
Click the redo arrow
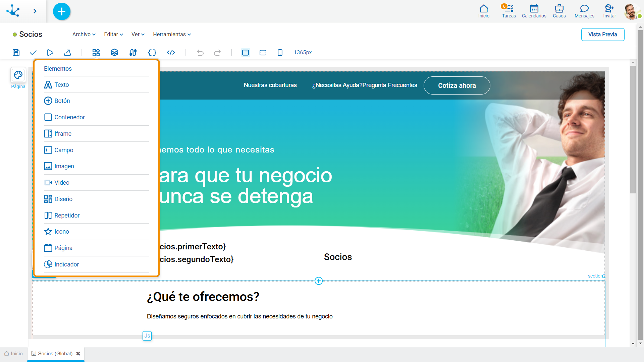point(217,52)
